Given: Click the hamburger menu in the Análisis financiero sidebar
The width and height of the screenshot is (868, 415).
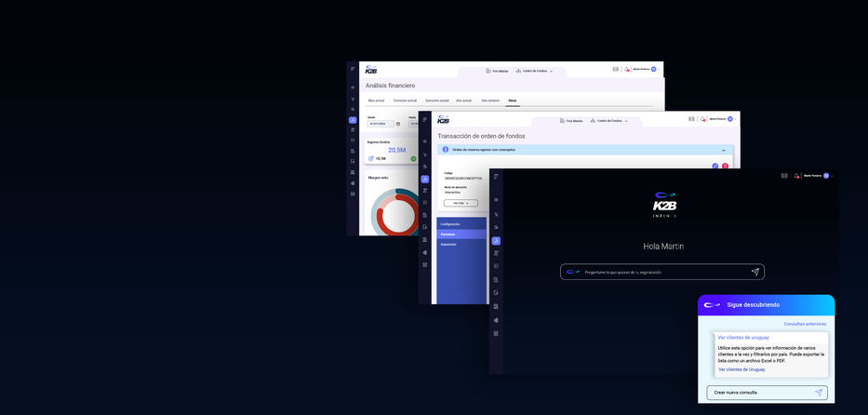Looking at the screenshot, I should tap(353, 69).
